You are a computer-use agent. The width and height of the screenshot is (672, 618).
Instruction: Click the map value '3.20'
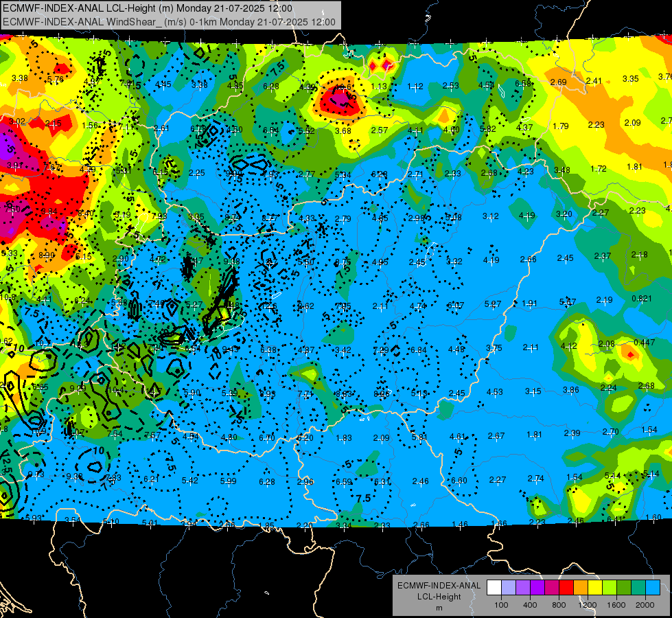coord(564,214)
